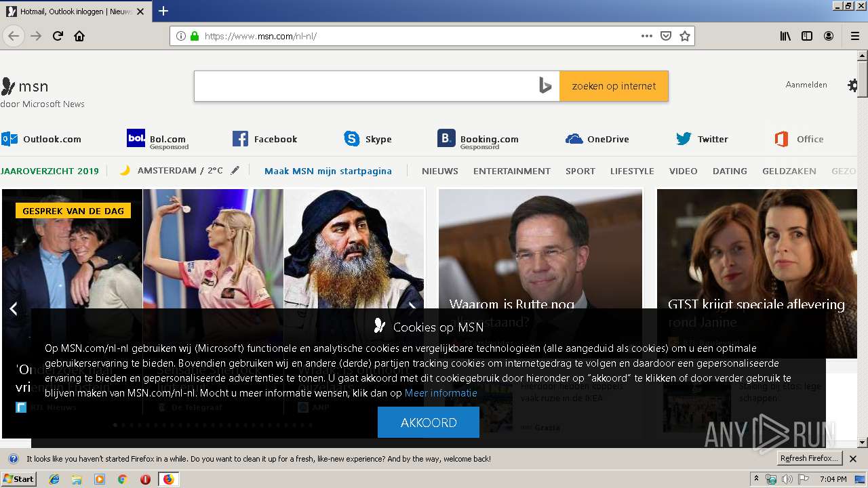Open Skype shortcut
Screen dimensions: 868x488
[x=368, y=139]
